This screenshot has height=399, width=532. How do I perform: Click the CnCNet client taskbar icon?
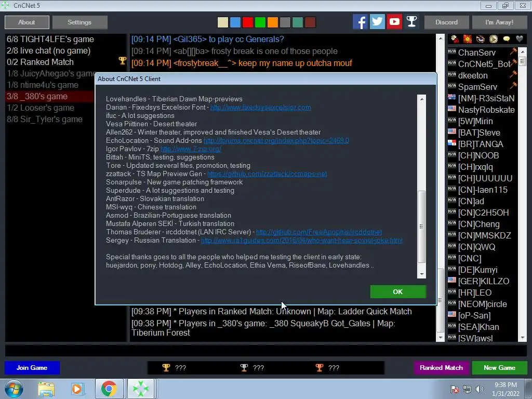(x=141, y=389)
